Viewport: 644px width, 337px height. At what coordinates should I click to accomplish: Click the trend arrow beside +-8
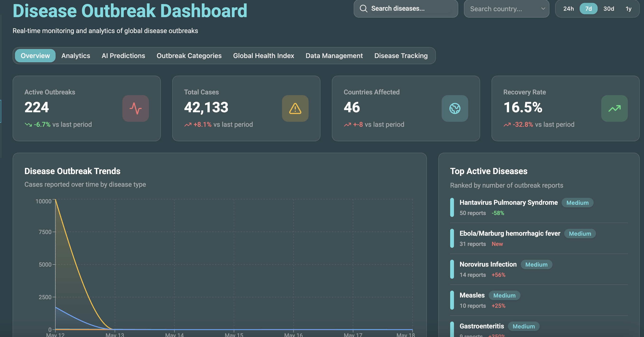tap(347, 124)
